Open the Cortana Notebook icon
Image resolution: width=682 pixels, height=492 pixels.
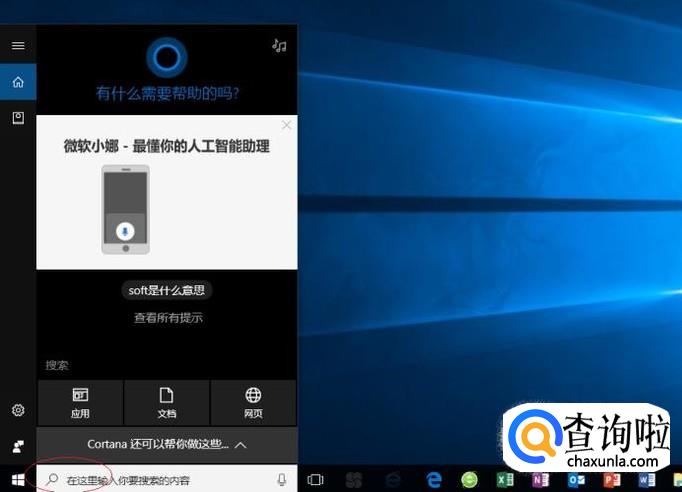(18, 118)
